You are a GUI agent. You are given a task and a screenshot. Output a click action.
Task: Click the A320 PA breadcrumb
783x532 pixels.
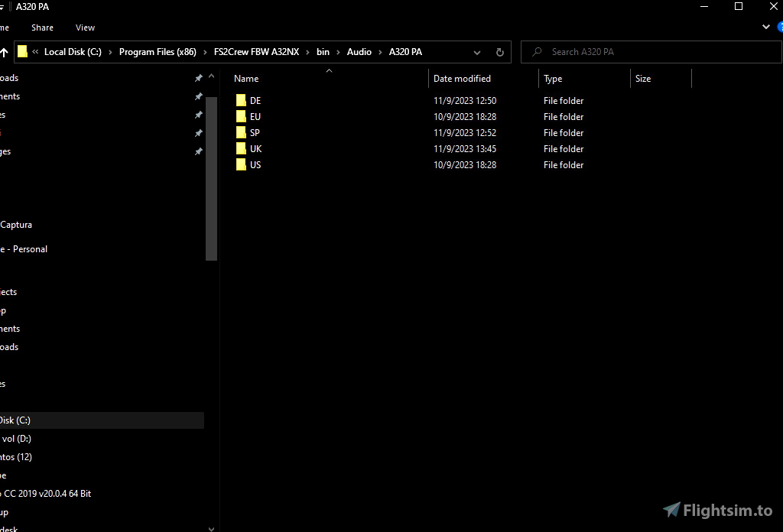click(x=405, y=52)
